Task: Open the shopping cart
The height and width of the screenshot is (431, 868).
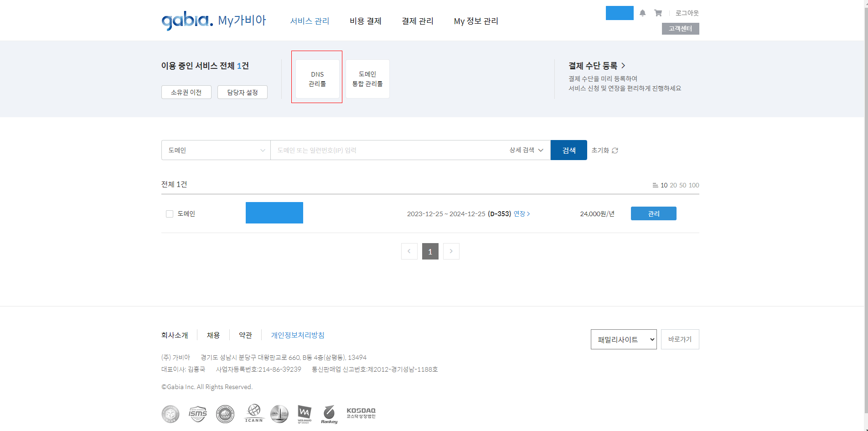Action: [x=658, y=13]
